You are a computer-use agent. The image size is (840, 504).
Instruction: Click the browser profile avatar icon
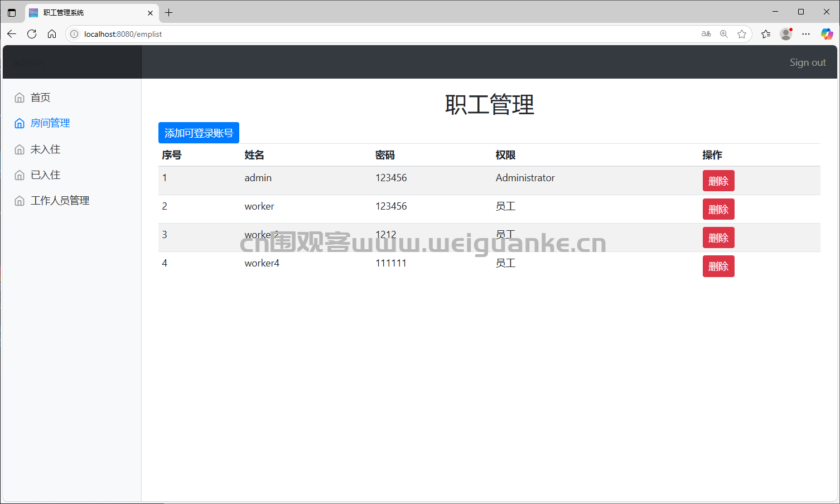point(785,33)
